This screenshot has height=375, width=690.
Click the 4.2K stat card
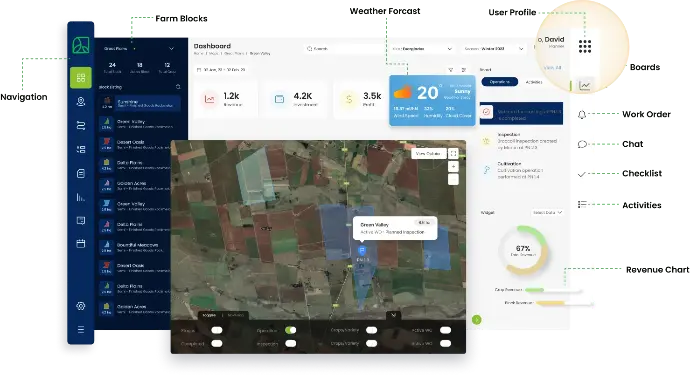pyautogui.click(x=297, y=99)
